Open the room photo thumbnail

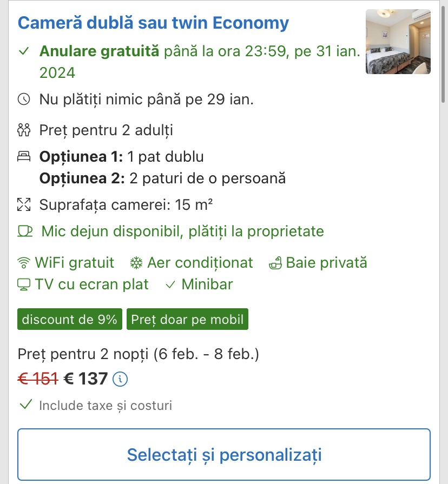398,42
